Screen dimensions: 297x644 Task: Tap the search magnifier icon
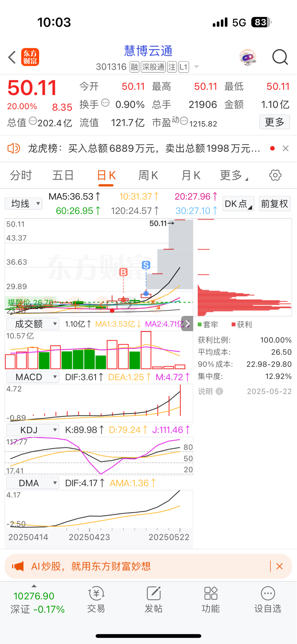tap(280, 57)
